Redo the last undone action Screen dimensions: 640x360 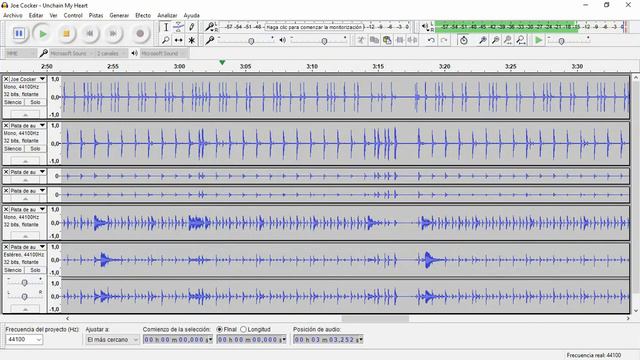pyautogui.click(x=444, y=40)
